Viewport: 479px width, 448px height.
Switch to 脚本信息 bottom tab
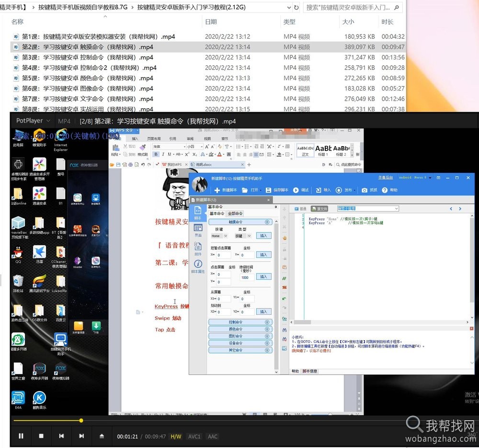pos(310,371)
